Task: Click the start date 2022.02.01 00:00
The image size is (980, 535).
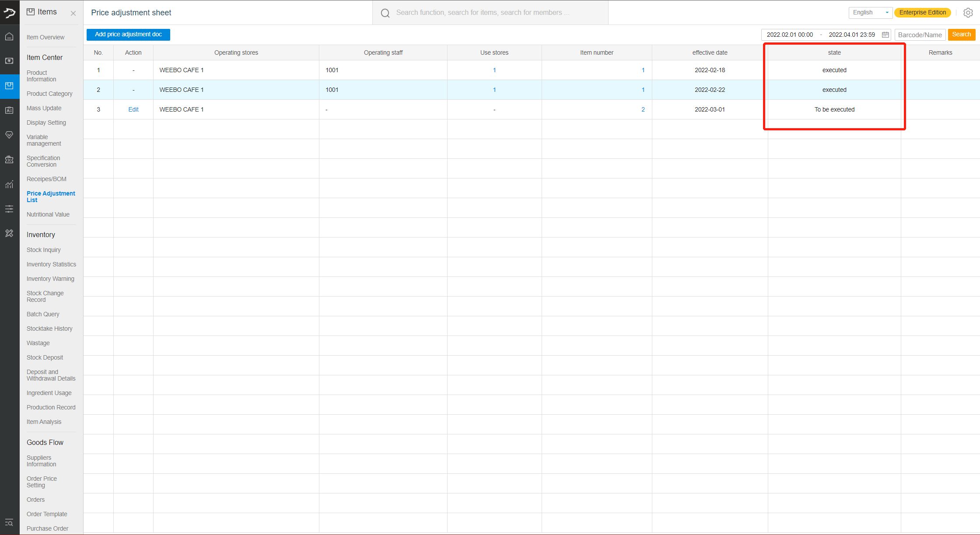Action: click(790, 35)
